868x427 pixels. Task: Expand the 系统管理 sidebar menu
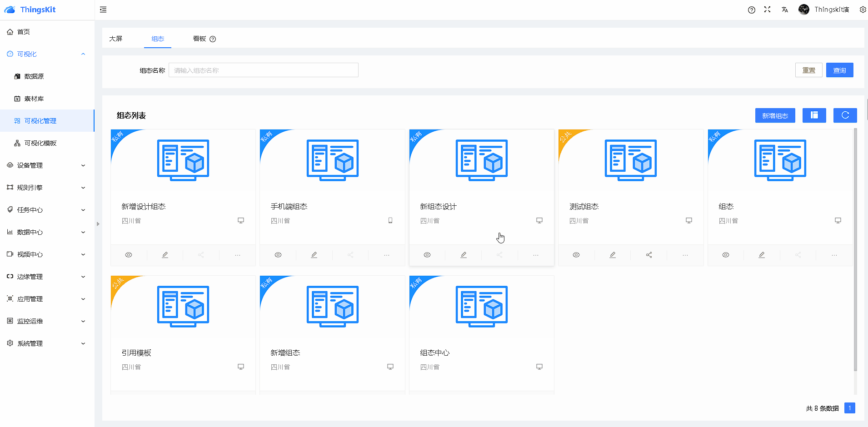point(45,343)
